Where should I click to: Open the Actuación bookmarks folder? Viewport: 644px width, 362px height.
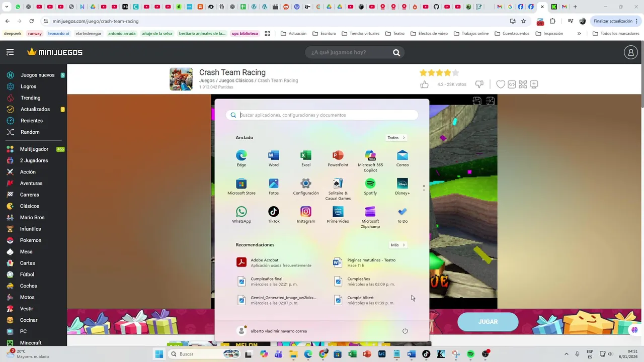(293, 34)
